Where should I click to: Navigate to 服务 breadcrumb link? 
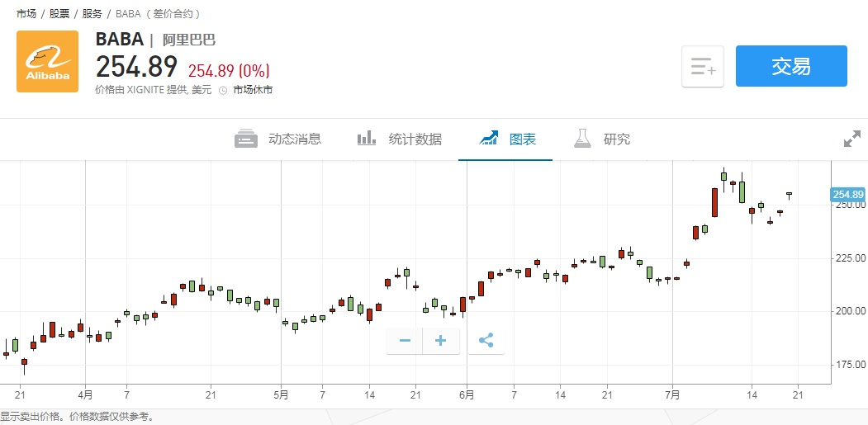(x=92, y=14)
